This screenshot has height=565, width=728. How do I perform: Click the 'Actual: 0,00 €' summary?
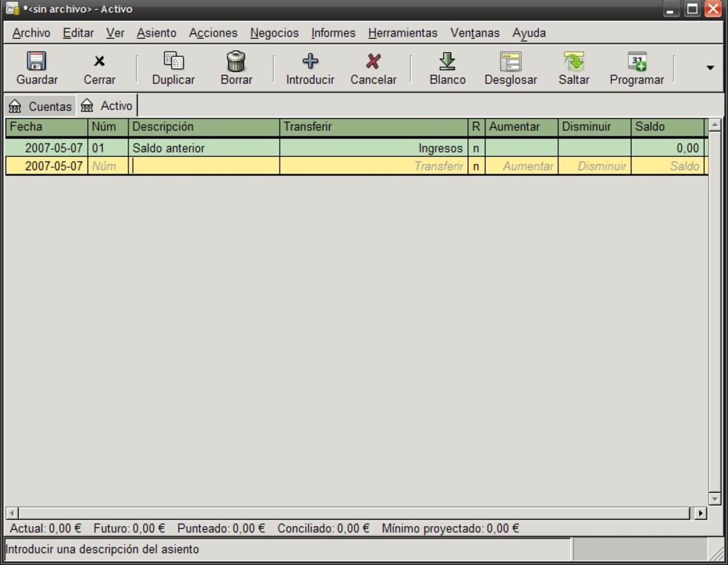point(45,528)
